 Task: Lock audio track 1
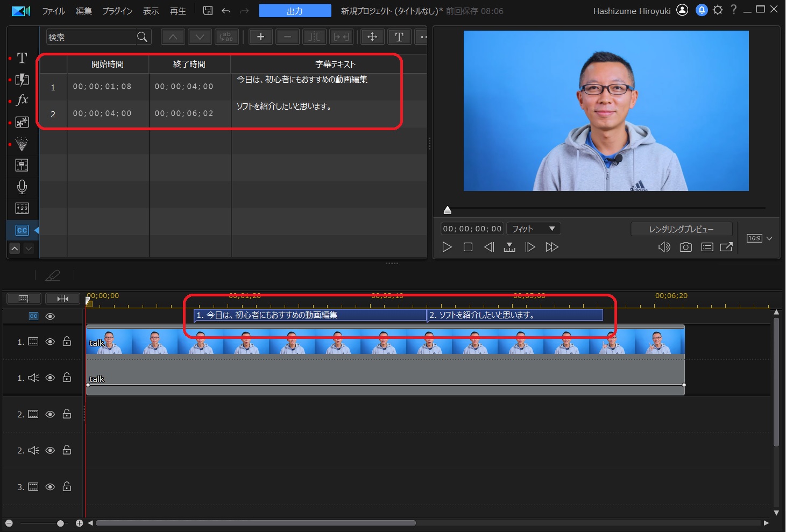(67, 378)
